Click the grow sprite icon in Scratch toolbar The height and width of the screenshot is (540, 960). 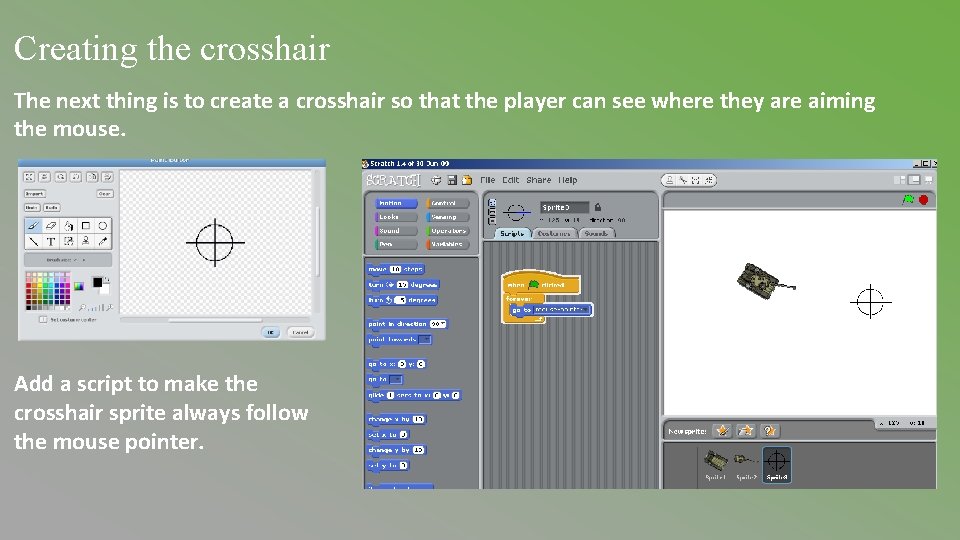(x=696, y=180)
